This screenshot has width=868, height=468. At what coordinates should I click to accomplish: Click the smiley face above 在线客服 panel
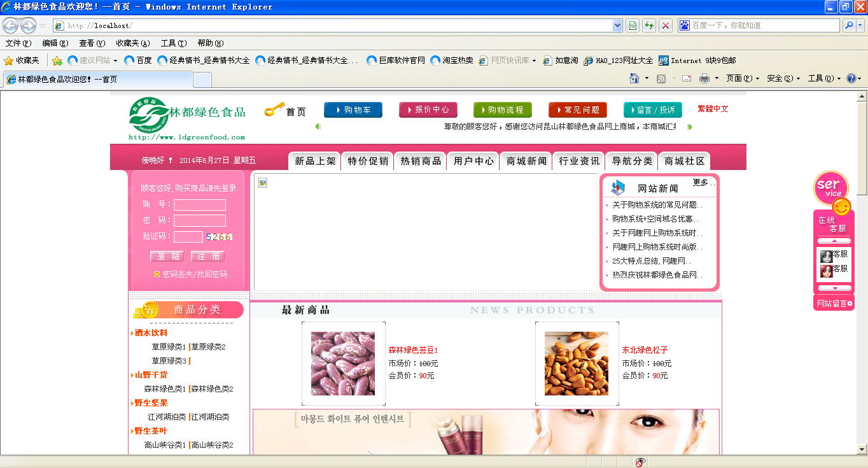(842, 206)
